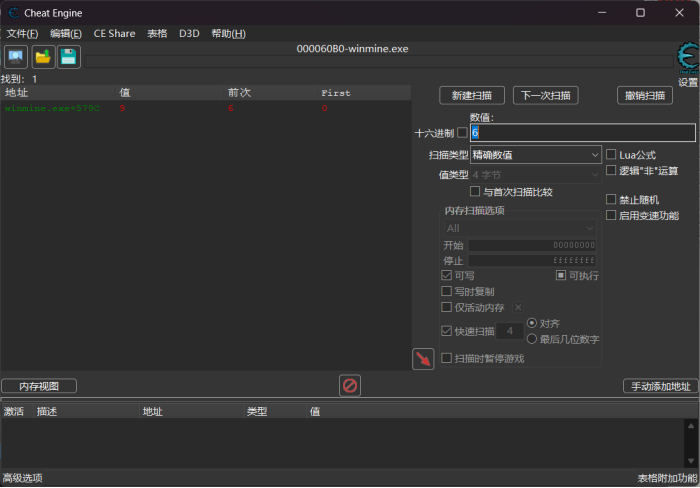
Task: Check the 写时复制 checkbox
Action: pyautogui.click(x=446, y=291)
